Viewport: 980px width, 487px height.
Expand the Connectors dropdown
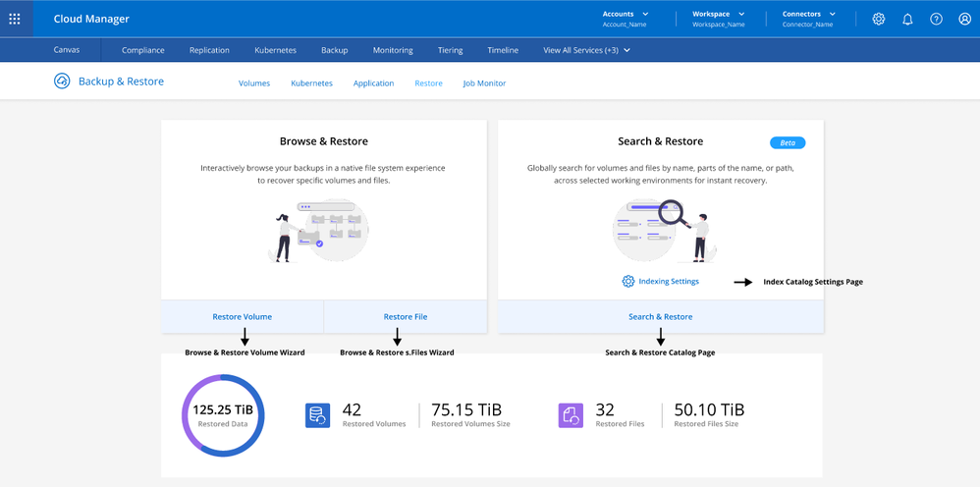point(808,15)
